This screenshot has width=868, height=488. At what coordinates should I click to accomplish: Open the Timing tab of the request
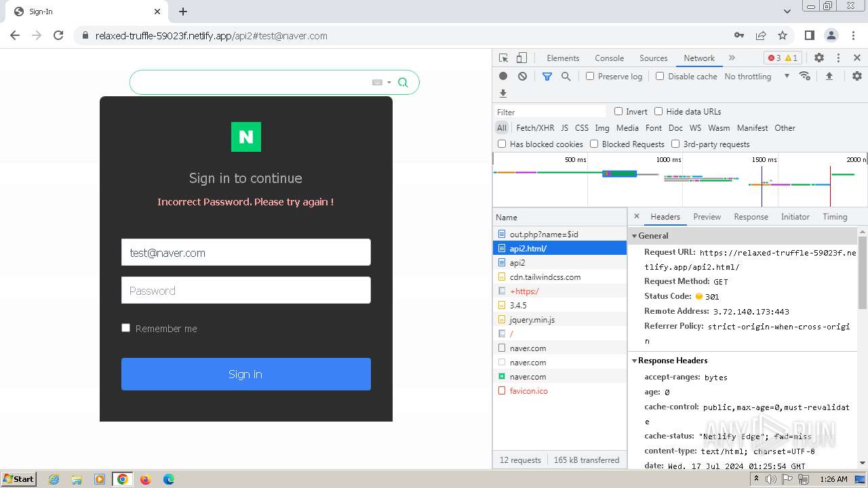coord(835,217)
